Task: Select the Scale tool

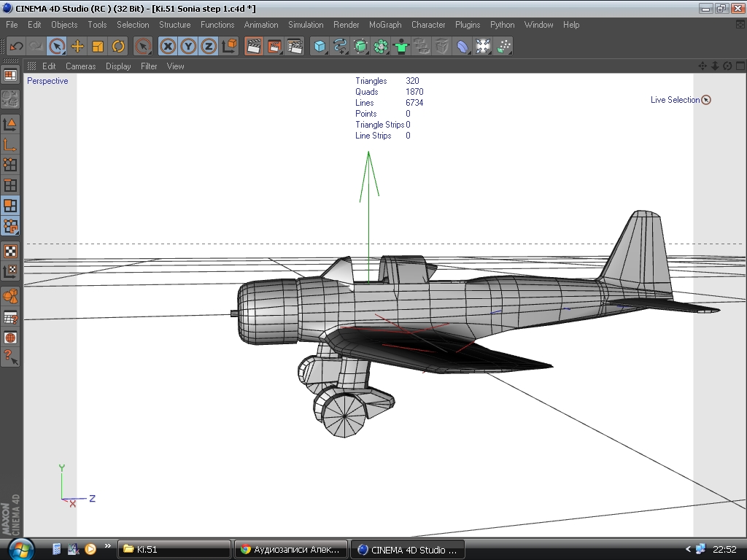Action: 98,47
